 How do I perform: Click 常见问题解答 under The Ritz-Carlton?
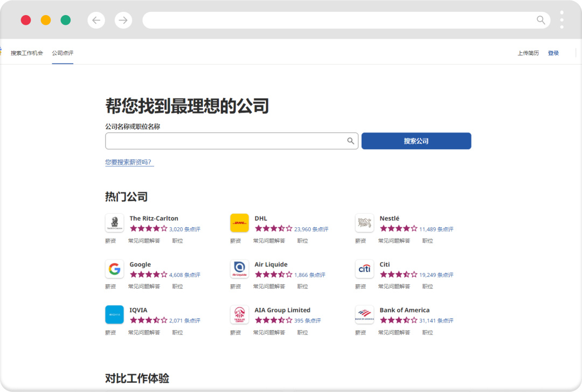point(144,241)
